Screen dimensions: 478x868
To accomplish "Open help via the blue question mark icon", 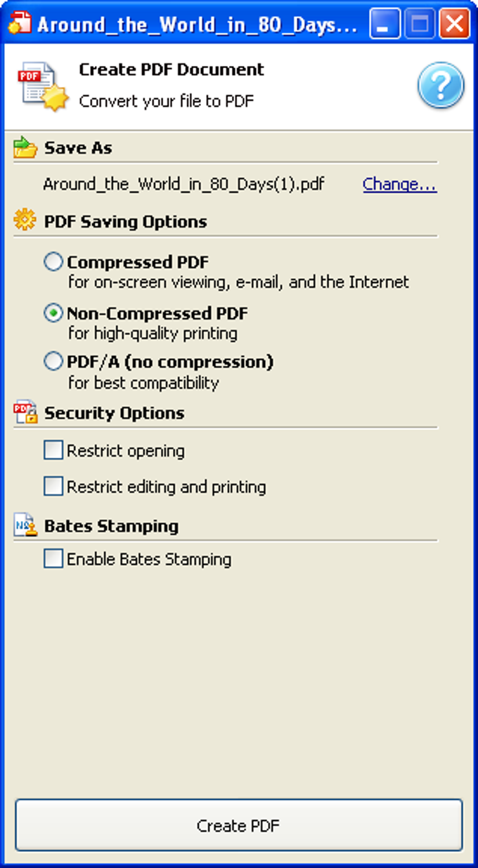I will [440, 84].
